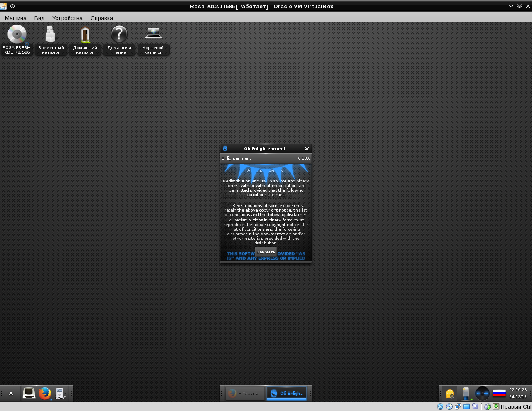Screen dimensions: 532x411
Task: Click the VirtualBox CPU chip status icon
Action: pyautogui.click(x=475, y=406)
